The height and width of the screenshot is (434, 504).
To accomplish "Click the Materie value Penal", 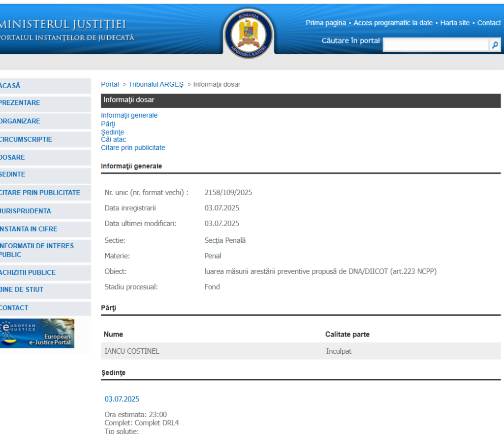I will 213,256.
